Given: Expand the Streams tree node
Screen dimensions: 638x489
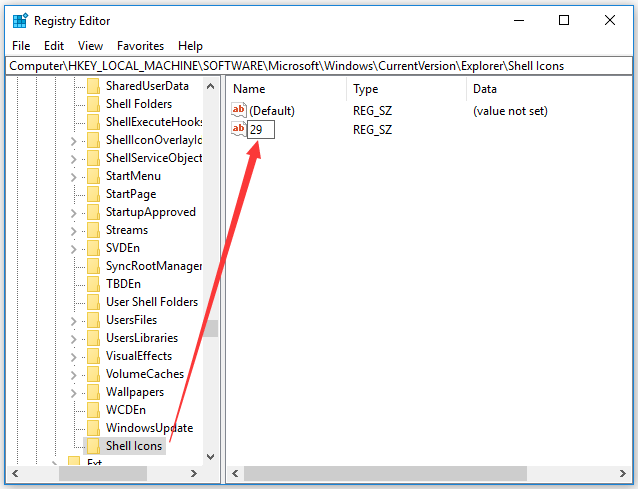Looking at the screenshot, I should tap(74, 231).
